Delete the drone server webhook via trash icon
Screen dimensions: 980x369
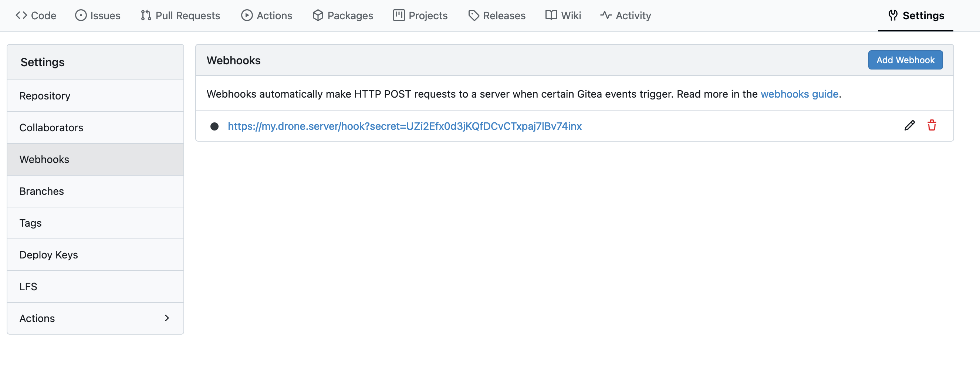932,126
